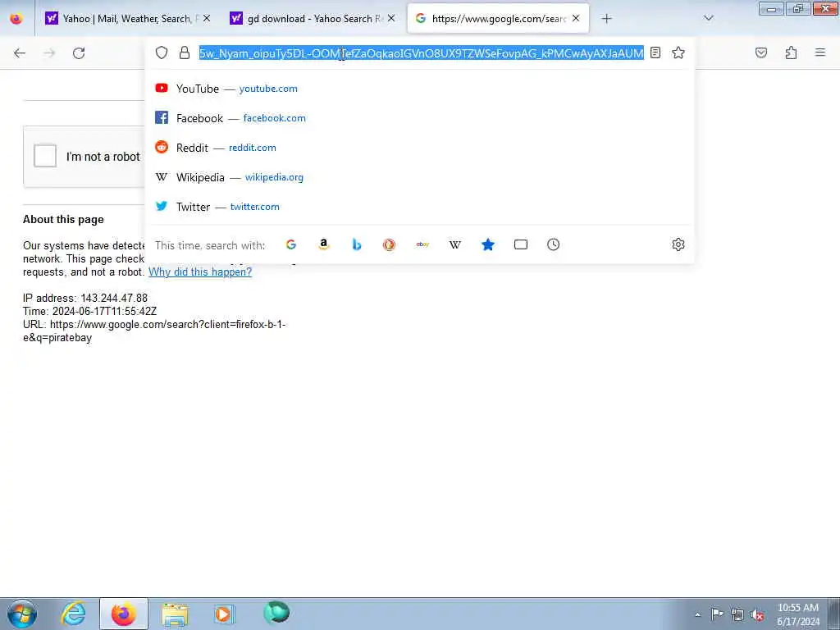Search open tabs with the tab icon
This screenshot has width=840, height=630.
pos(521,244)
